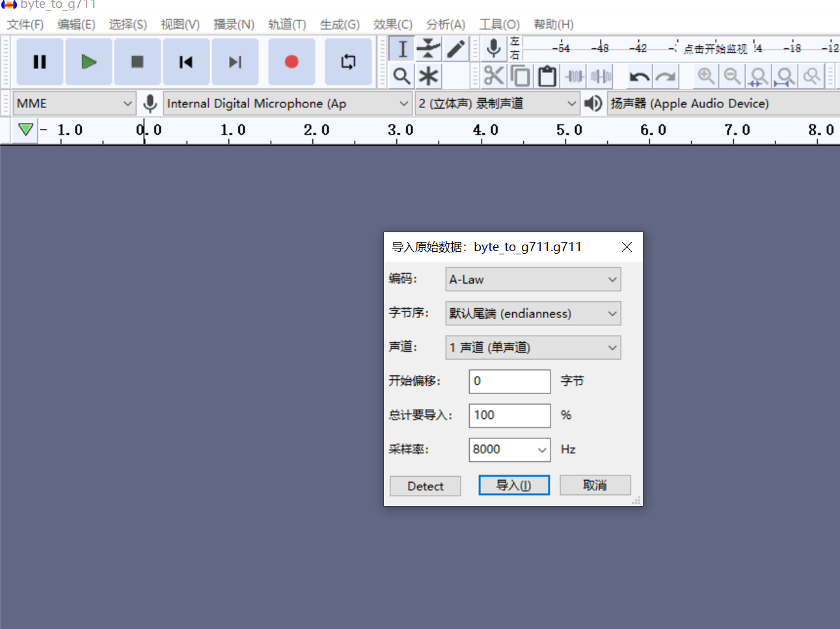Viewport: 840px width, 629px height.
Task: Pause playback with the Pause button
Action: point(40,62)
